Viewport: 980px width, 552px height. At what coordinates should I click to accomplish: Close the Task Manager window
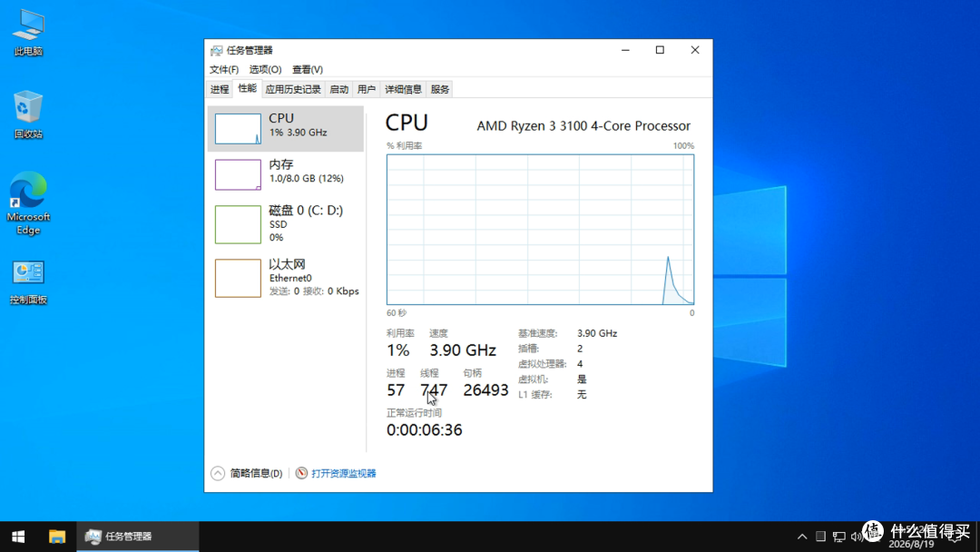coord(695,50)
